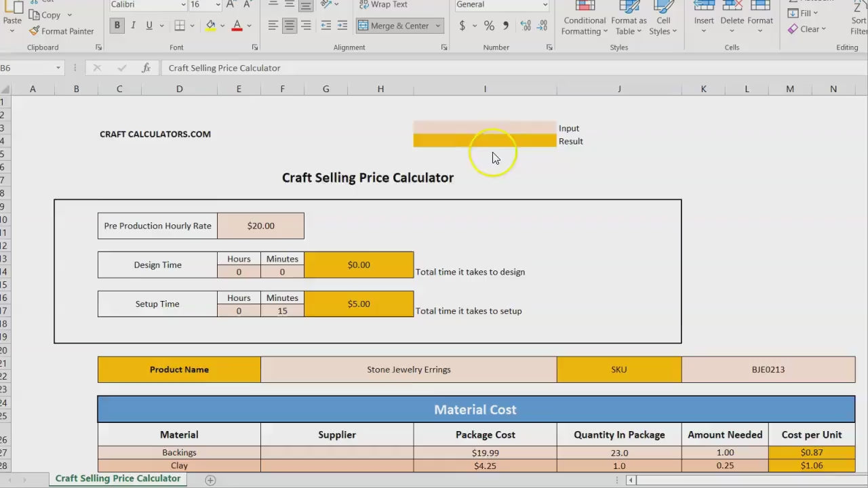Open the Conditional Formatting menu
This screenshot has height=488, width=868.
pos(584,20)
